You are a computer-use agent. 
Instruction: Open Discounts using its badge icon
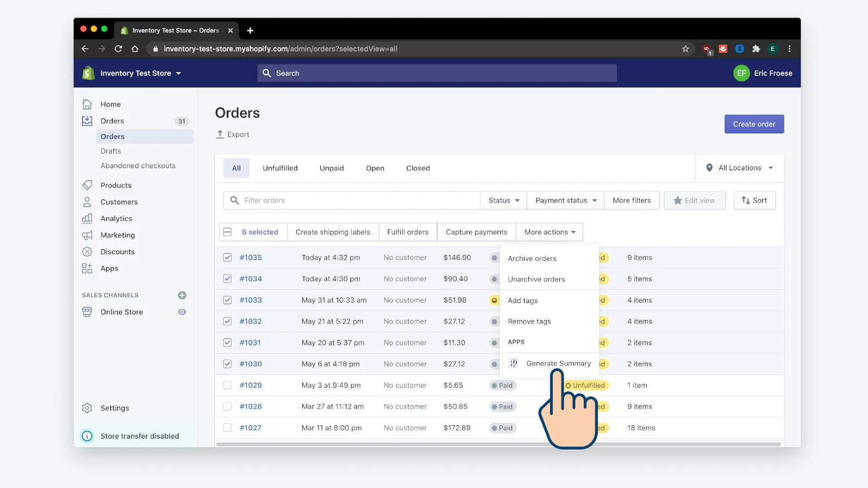click(x=87, y=252)
